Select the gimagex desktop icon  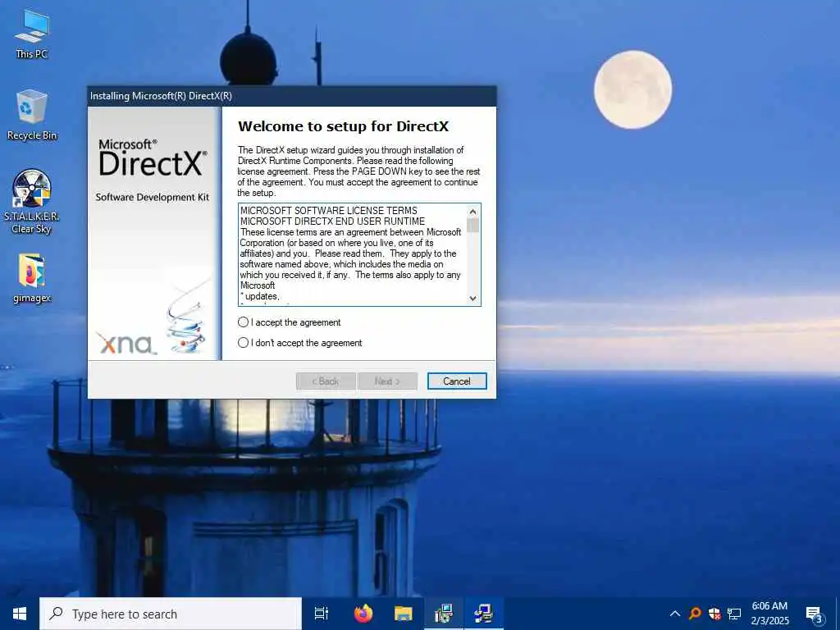coord(32,279)
